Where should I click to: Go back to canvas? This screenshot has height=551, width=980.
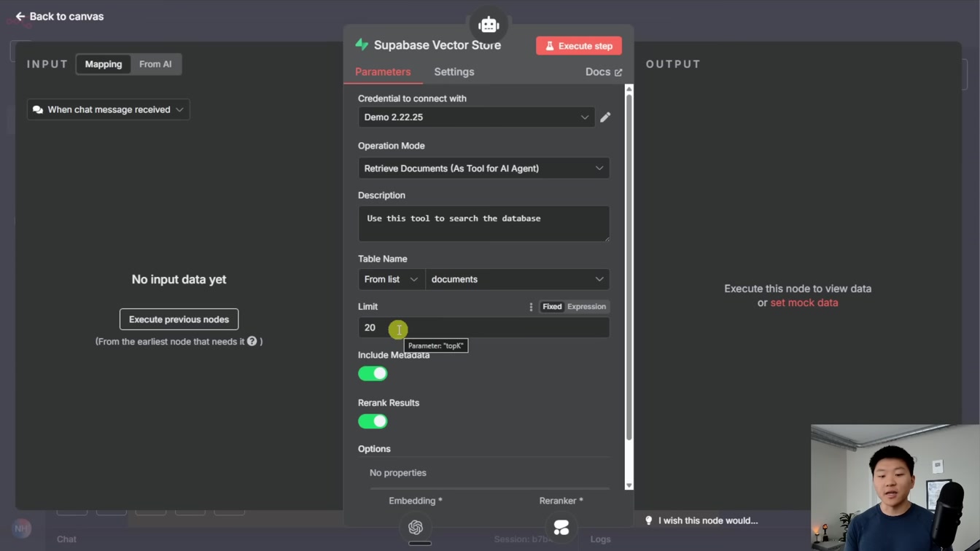tap(60, 16)
